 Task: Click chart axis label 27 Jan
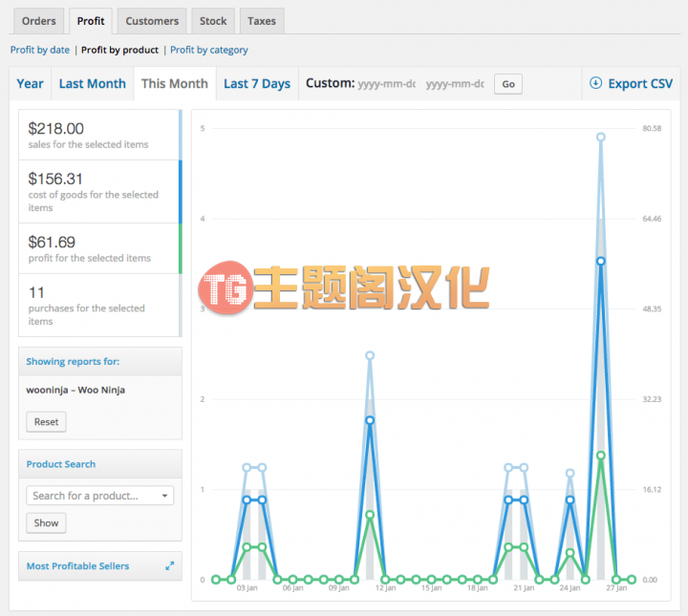click(616, 588)
